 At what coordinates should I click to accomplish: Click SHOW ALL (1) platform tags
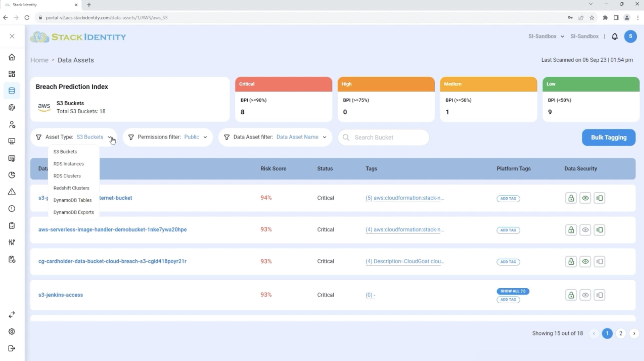[x=513, y=291]
